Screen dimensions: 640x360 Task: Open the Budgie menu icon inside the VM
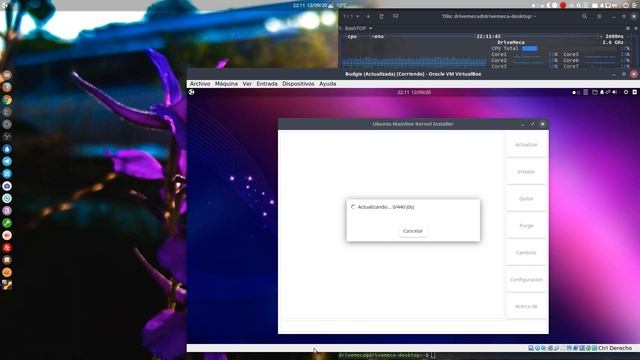click(191, 92)
